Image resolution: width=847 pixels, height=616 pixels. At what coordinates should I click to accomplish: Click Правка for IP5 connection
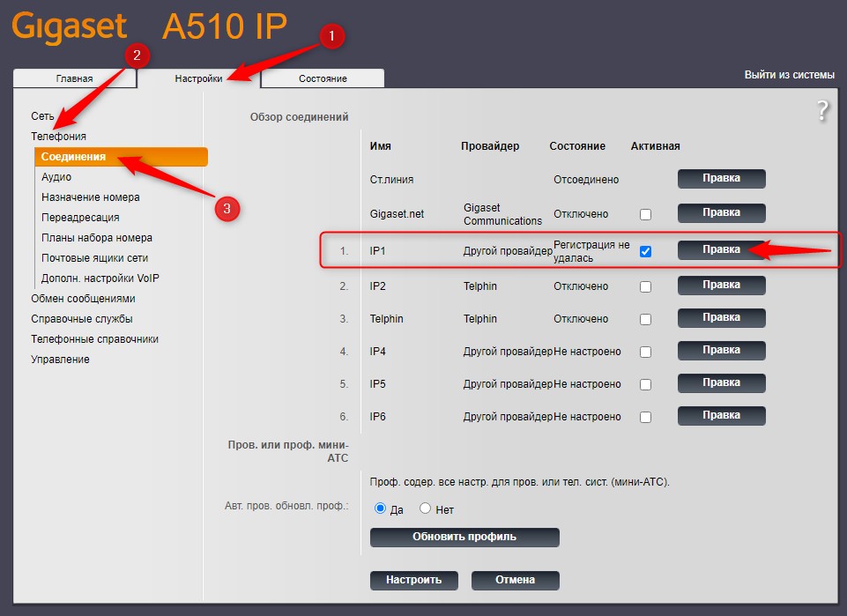[722, 382]
